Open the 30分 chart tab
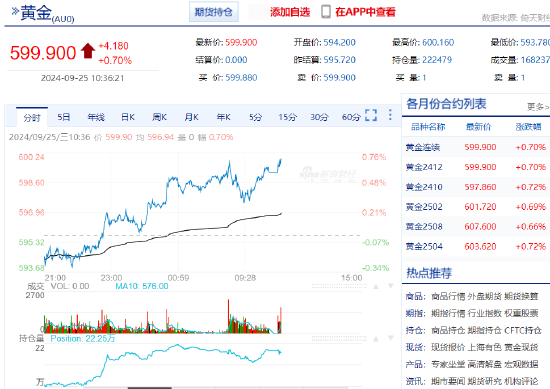 [319, 117]
